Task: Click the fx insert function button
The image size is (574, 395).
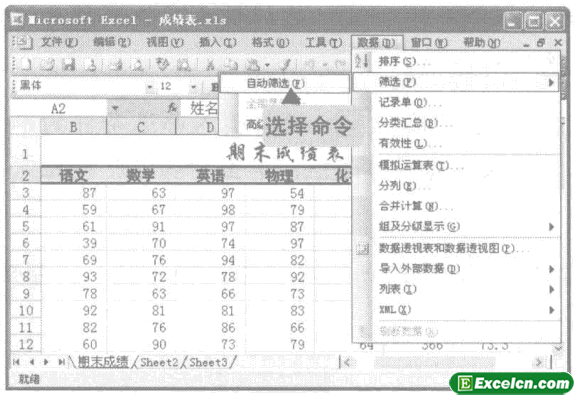Action: (172, 108)
